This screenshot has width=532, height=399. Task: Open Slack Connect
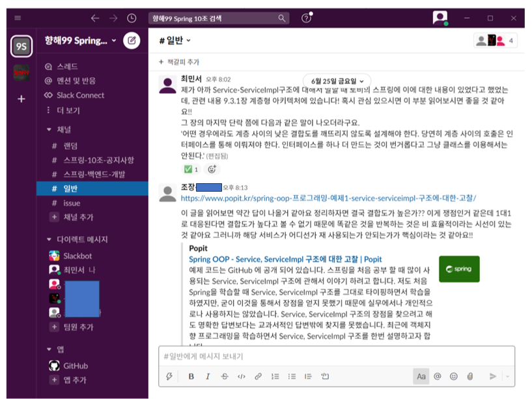74,95
